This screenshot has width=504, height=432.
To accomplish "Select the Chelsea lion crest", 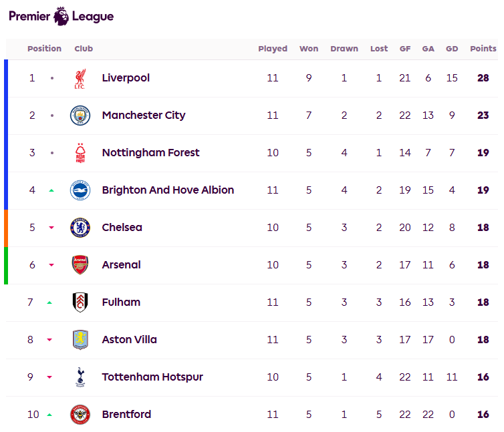I will 80,228.
